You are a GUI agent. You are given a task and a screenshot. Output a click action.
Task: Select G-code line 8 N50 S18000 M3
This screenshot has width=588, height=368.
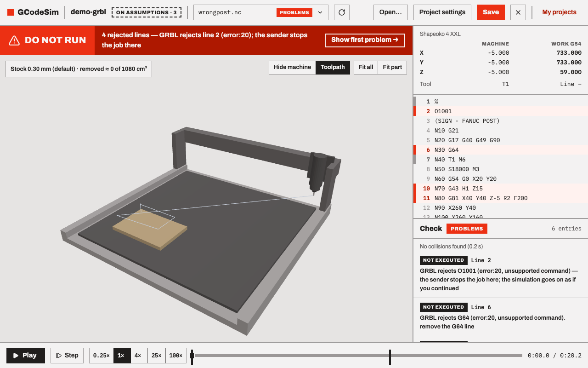coord(501,169)
